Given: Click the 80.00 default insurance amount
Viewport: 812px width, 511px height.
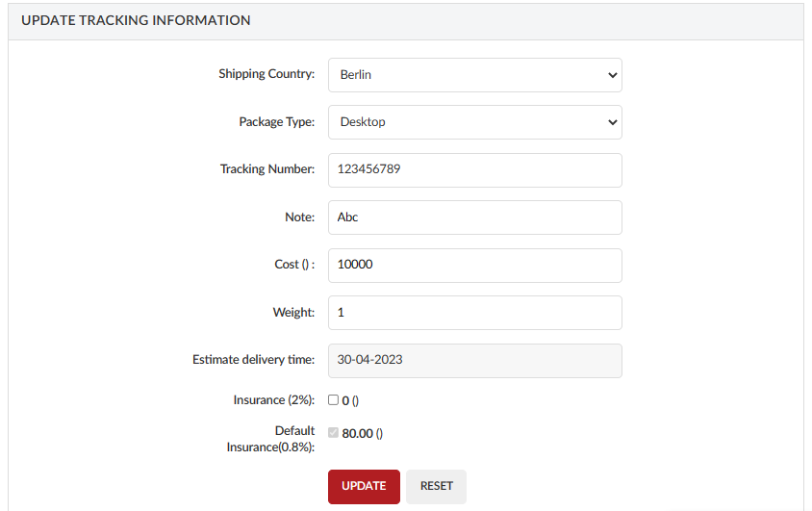Looking at the screenshot, I should click(357, 433).
